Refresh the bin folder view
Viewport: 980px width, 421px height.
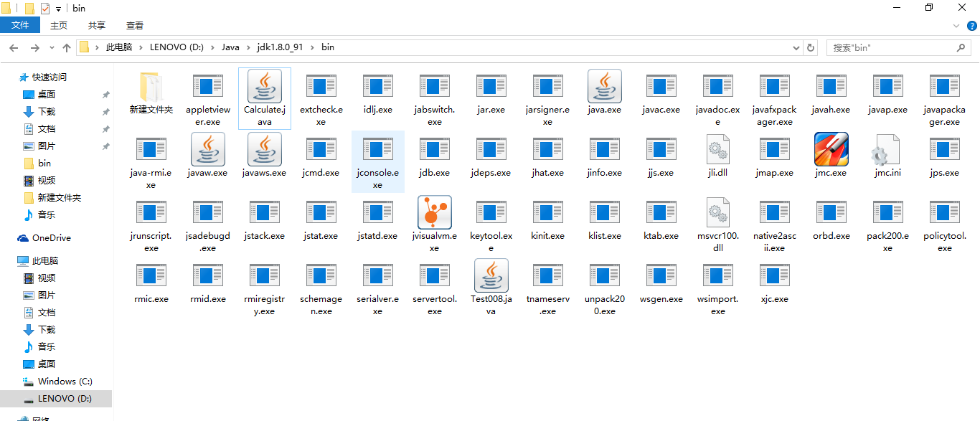point(811,47)
